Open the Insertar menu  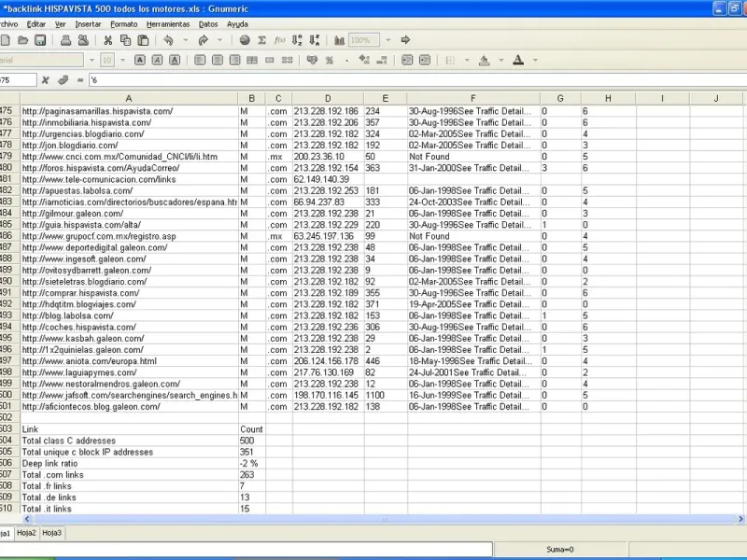[x=88, y=24]
